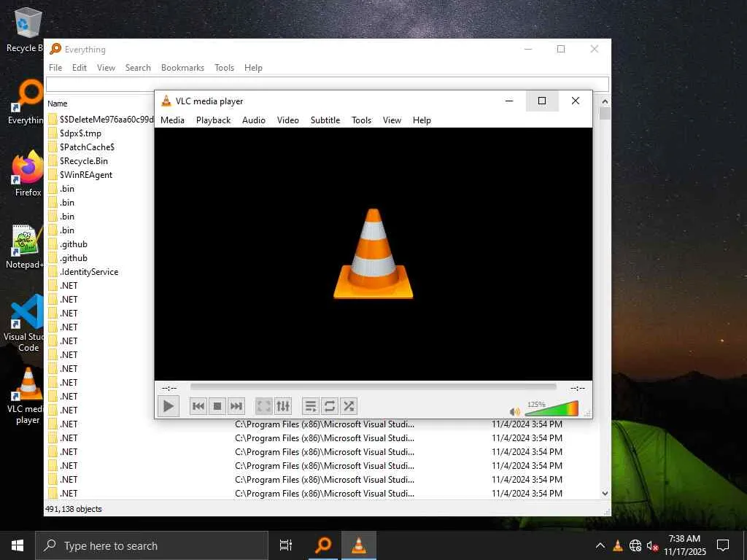
Task: Toggle VLC random shuffle button
Action: [x=349, y=406]
